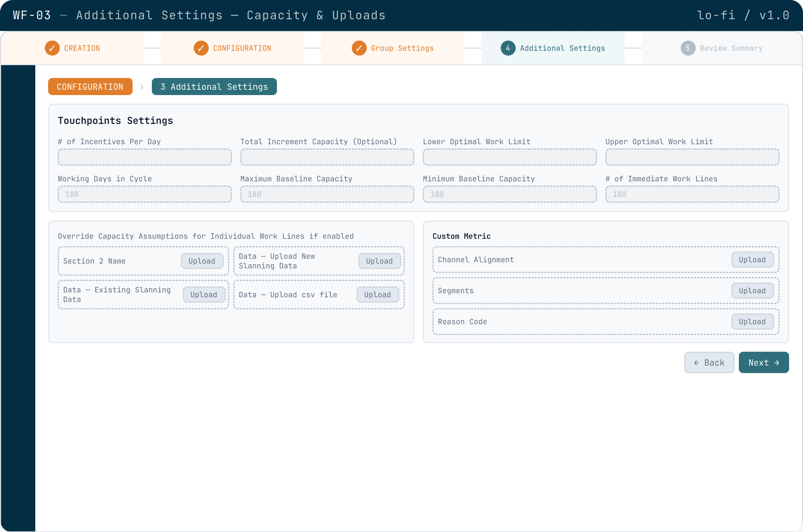Screen dimensions: 803x532
Task: Click the Segments label
Action: (456, 291)
